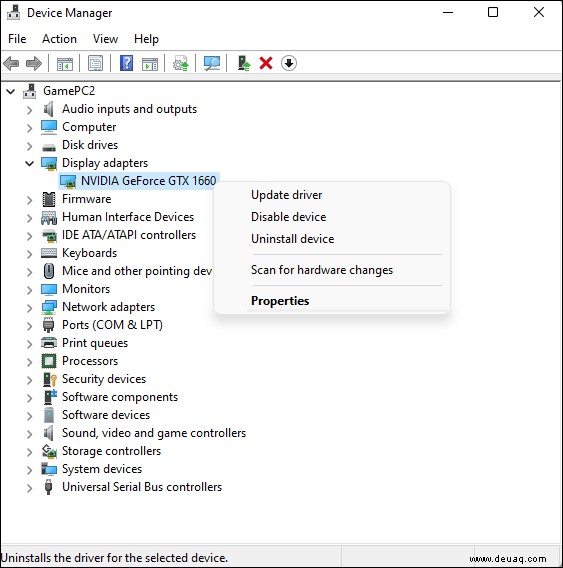
Task: Collapse the Display adapters chevron
Action: point(29,164)
